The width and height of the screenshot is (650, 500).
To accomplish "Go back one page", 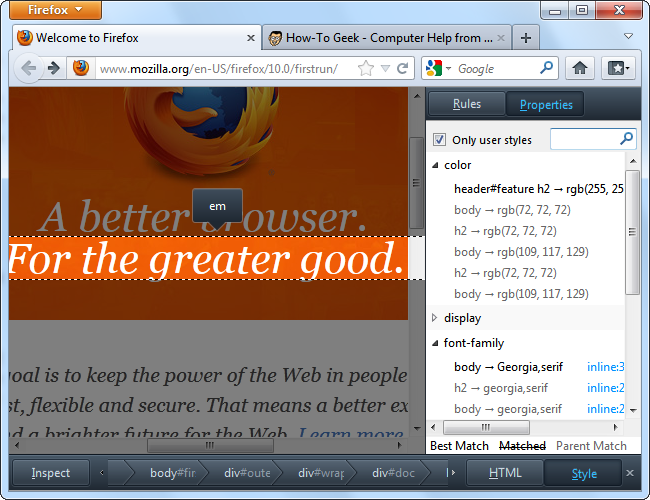I will point(28,68).
